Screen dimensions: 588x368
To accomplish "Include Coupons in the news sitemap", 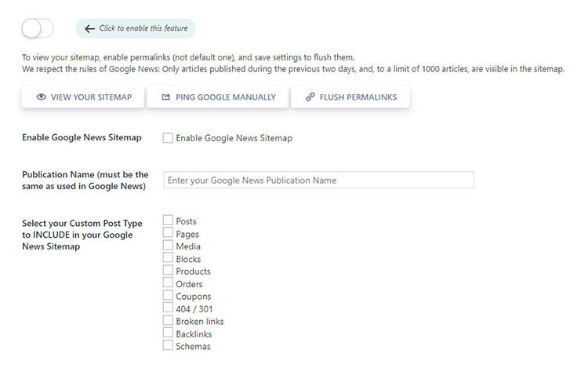I will point(168,296).
